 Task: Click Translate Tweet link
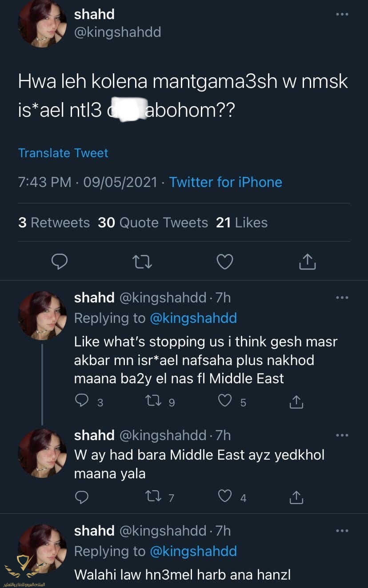click(x=63, y=153)
